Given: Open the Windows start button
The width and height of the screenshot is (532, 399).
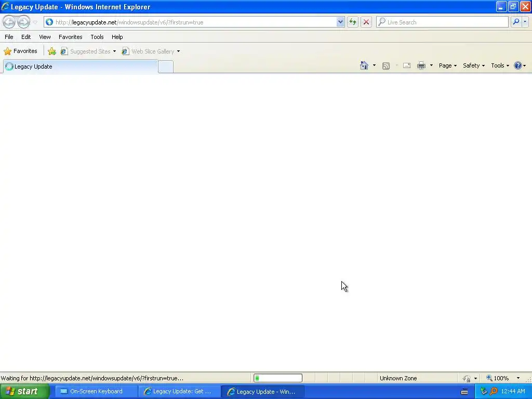Looking at the screenshot, I should click(24, 392).
